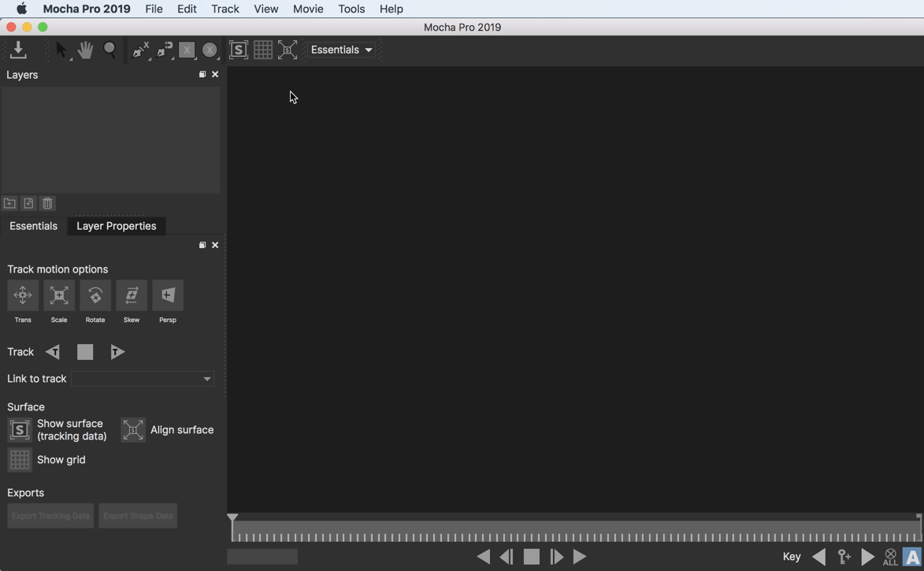Viewport: 924px width, 571px height.
Task: Toggle Show surface in top toolbar
Action: [x=238, y=50]
